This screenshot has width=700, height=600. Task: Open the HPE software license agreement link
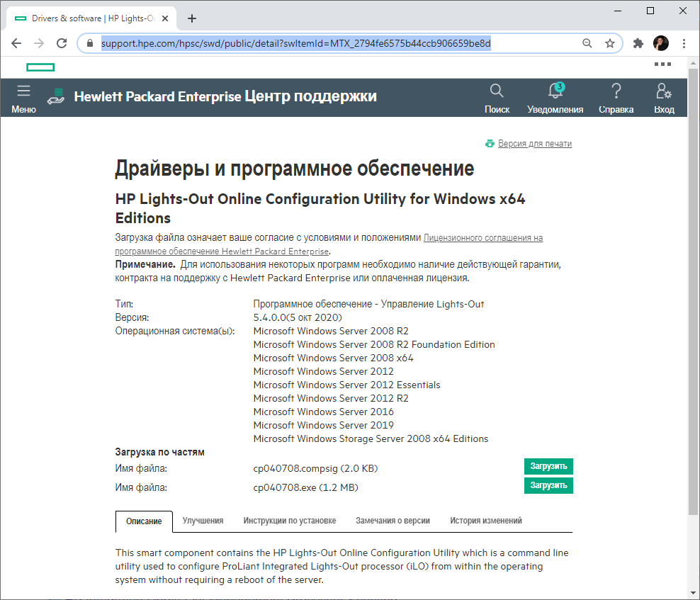[329, 244]
